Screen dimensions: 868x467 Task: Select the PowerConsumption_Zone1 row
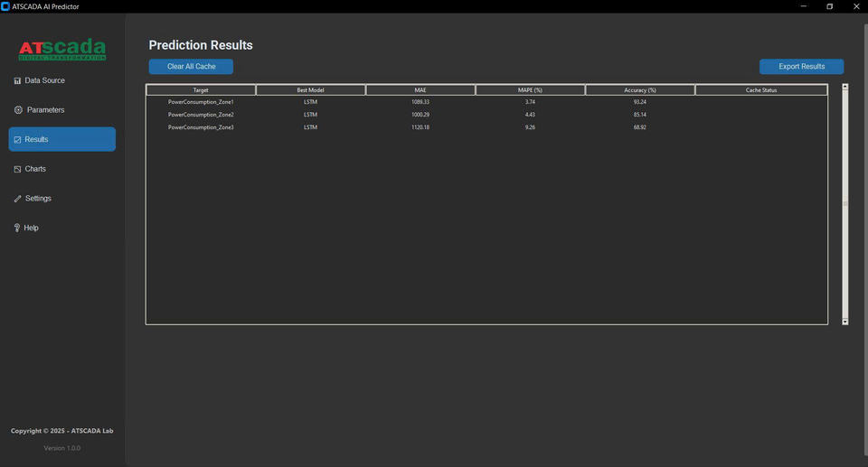487,102
